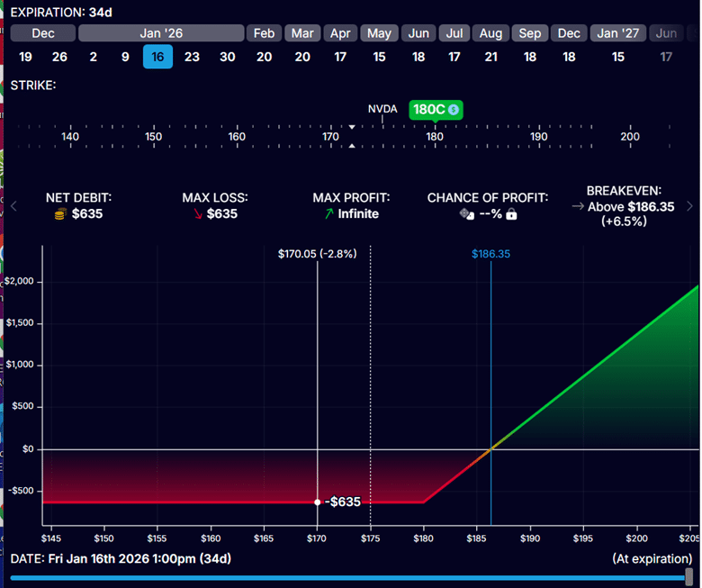Click the small circle icon on 180C tag
The image size is (702, 588).
pos(454,110)
